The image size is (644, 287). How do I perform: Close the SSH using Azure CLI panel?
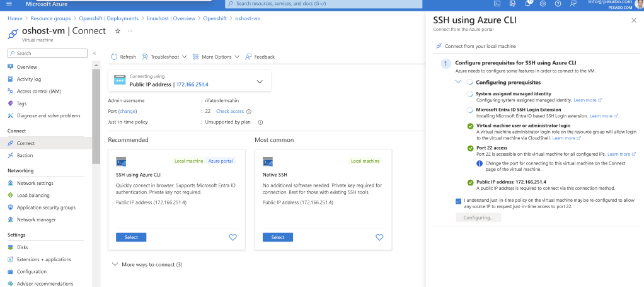click(x=634, y=21)
